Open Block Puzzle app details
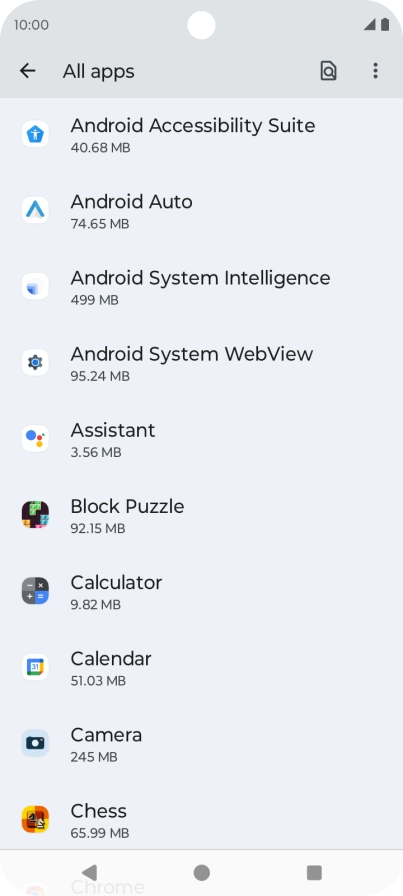Image resolution: width=403 pixels, height=896 pixels. pos(201,515)
